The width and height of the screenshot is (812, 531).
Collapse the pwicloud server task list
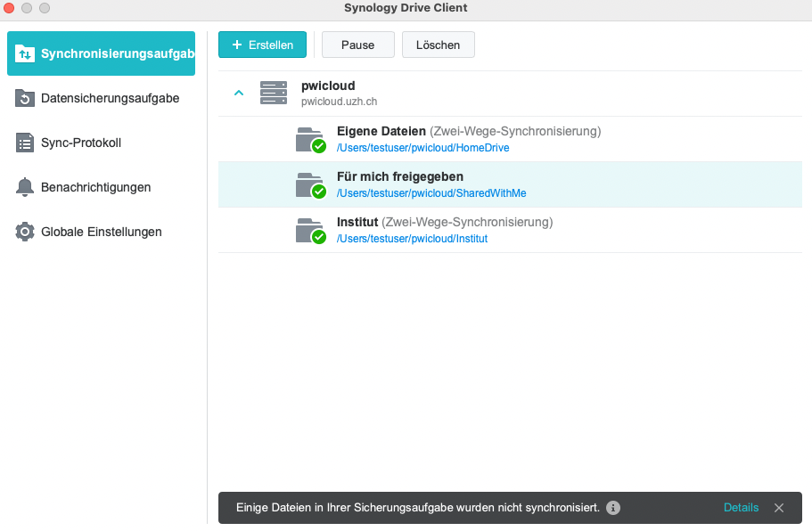[239, 94]
